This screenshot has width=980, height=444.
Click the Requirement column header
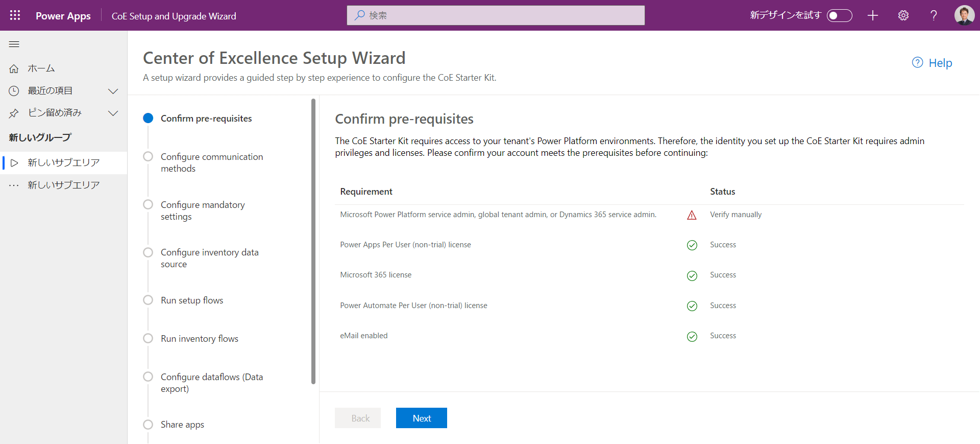point(366,192)
